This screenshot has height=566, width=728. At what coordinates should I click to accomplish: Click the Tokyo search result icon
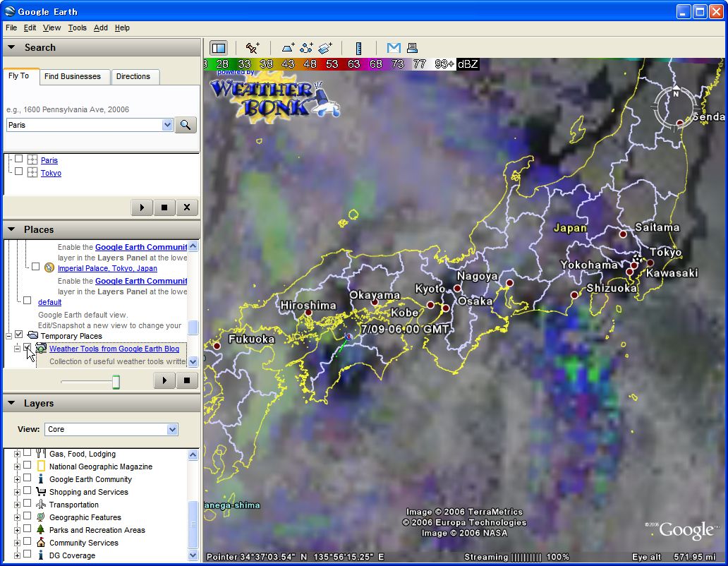32,173
